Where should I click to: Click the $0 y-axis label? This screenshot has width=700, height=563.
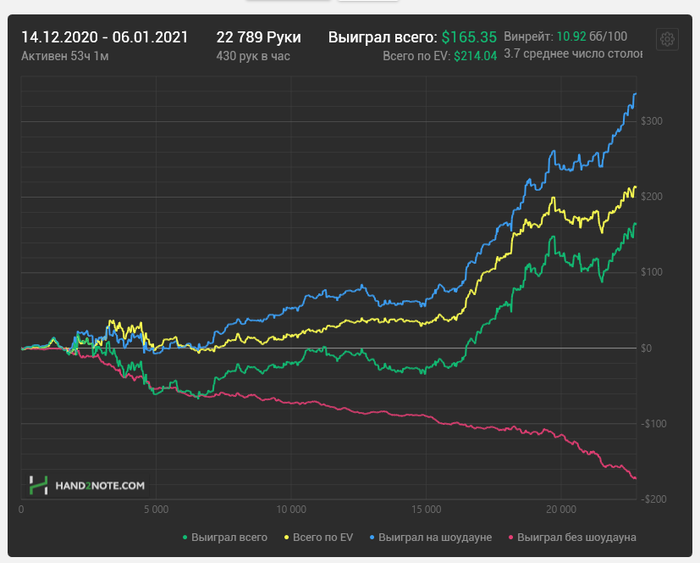(x=646, y=348)
